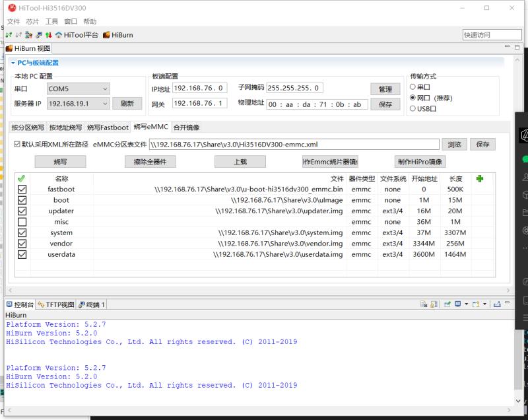
Task: Click the green connect icon in toolbar
Action: pos(9,35)
